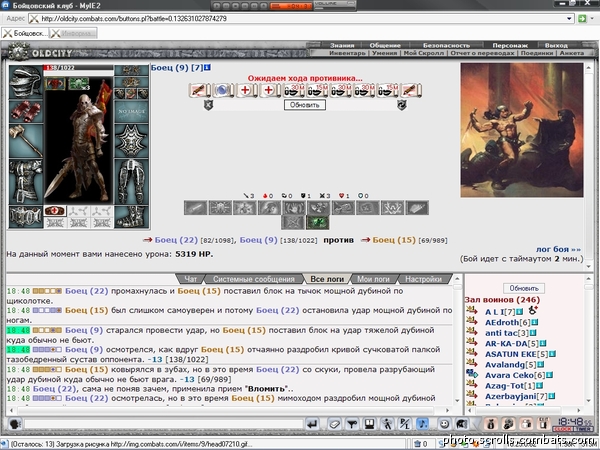Click the green highlighted combat technique
The image size is (600, 450).
tap(318, 222)
